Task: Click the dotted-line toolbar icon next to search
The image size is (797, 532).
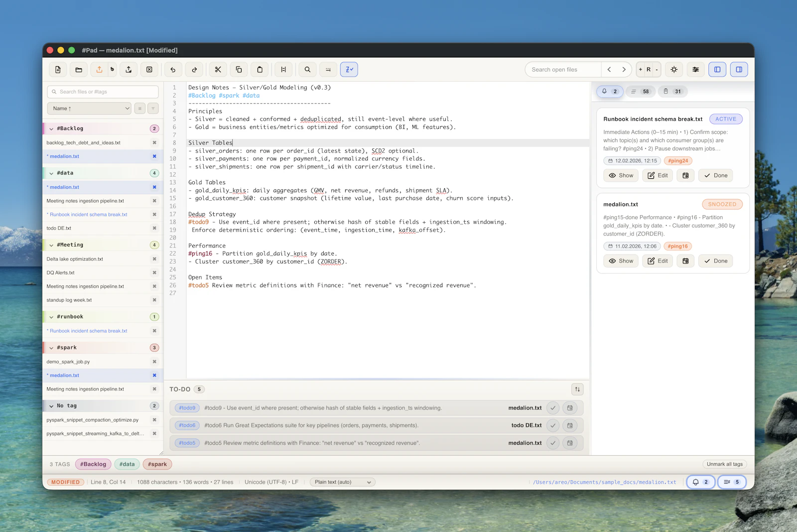Action: click(x=328, y=70)
